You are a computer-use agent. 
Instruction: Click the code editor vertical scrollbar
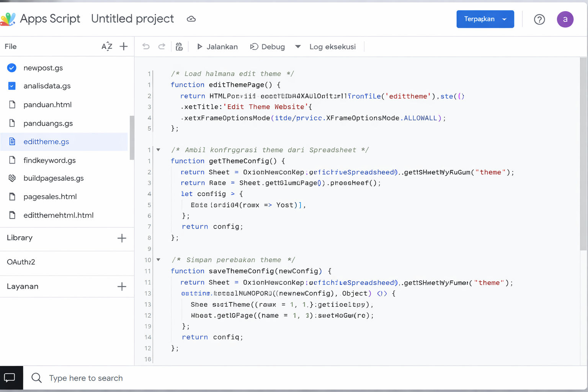(x=583, y=154)
